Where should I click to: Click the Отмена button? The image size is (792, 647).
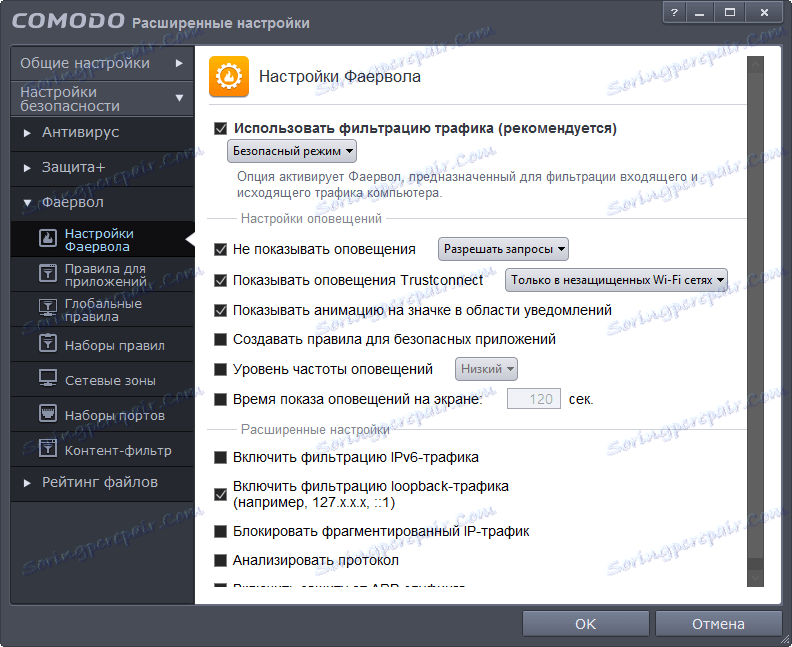718,624
